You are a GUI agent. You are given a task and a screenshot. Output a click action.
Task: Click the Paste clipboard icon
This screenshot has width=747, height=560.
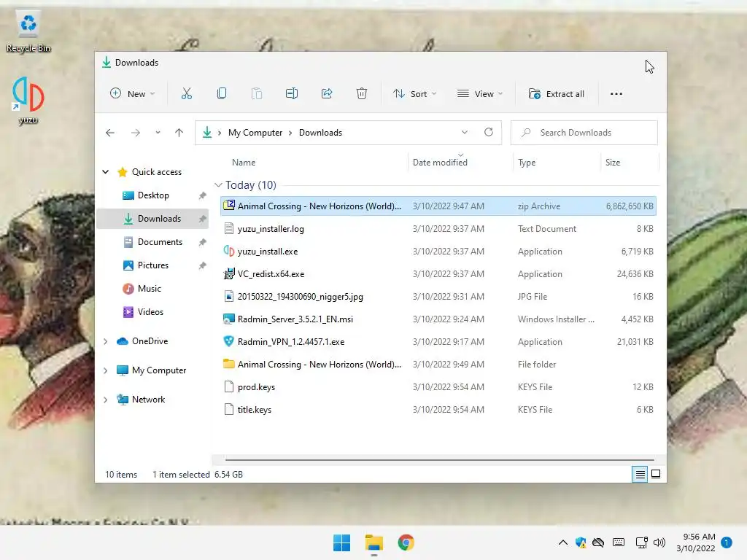pyautogui.click(x=257, y=94)
